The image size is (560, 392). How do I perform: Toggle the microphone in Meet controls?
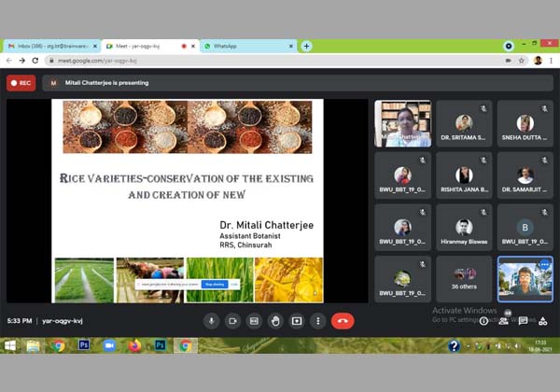point(212,320)
